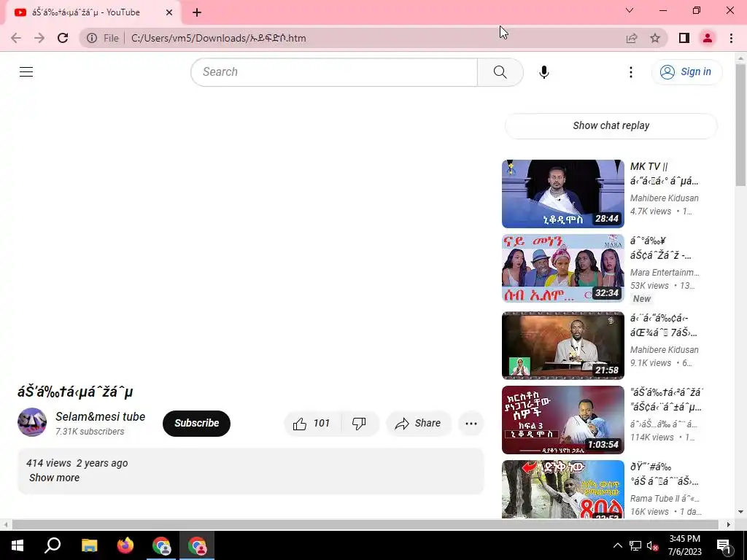
Task: Open the MK TV 28:44 video thumbnail
Action: click(x=562, y=194)
